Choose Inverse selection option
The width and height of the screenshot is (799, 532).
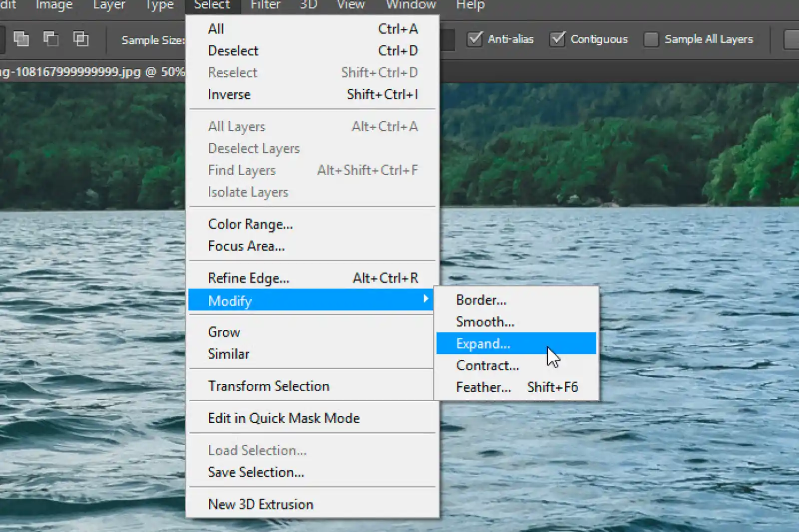coord(313,94)
